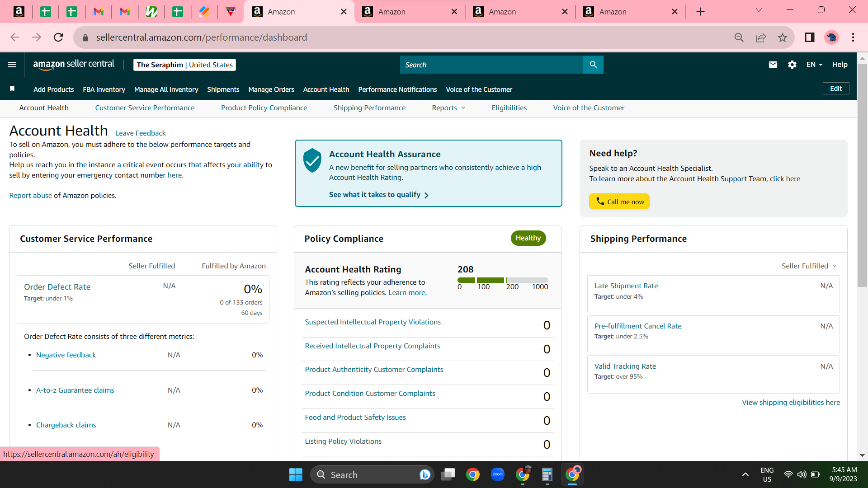Switch to the first pinned Gmail tab
The image size is (868, 488).
point(98,12)
